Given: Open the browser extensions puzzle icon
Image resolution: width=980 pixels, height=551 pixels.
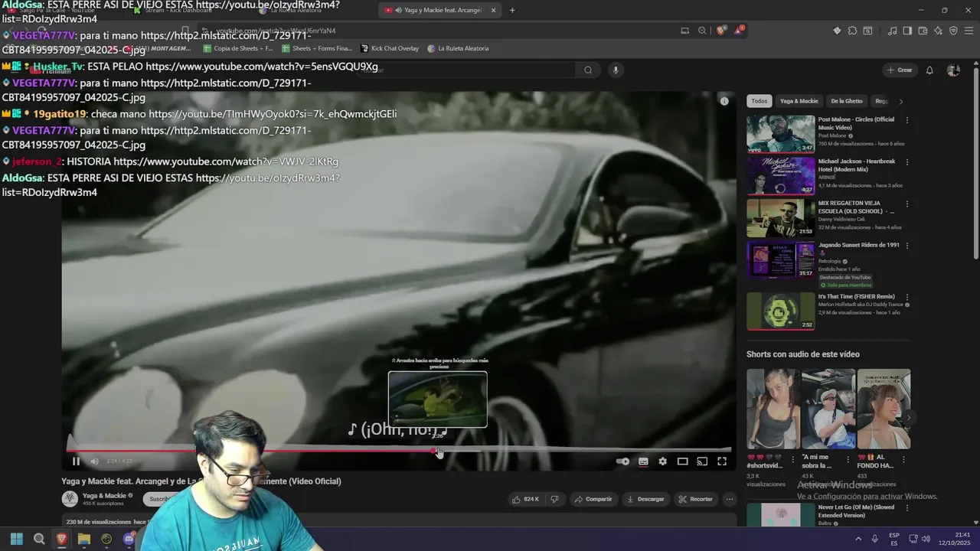Looking at the screenshot, I should point(852,31).
